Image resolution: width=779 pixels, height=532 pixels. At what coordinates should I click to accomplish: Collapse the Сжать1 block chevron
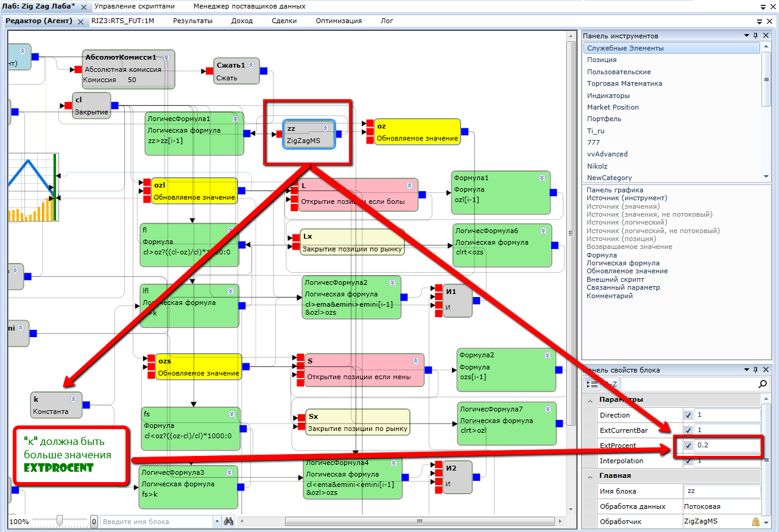(x=250, y=65)
